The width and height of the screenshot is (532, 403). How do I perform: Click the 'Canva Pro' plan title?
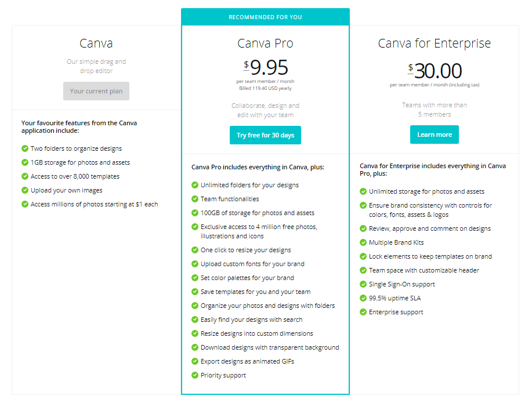pos(265,43)
